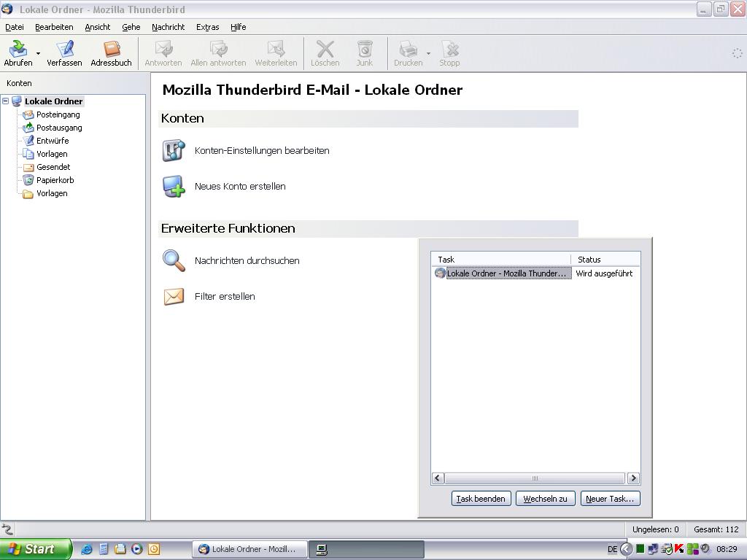Click the Konten-Einstellungen bearbeiten icon

click(x=174, y=150)
